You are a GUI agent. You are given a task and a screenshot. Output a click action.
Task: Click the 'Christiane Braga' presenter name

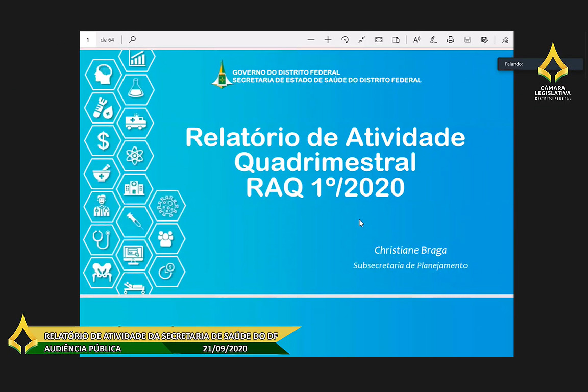point(410,250)
